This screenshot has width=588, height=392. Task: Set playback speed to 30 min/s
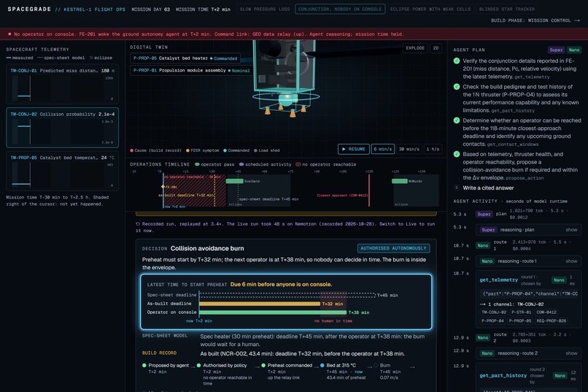[409, 149]
